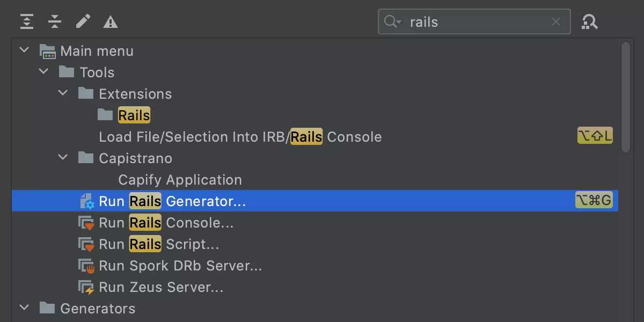This screenshot has height=322, width=644.
Task: Select Run Rails Script... action
Action: [x=315, y=244]
